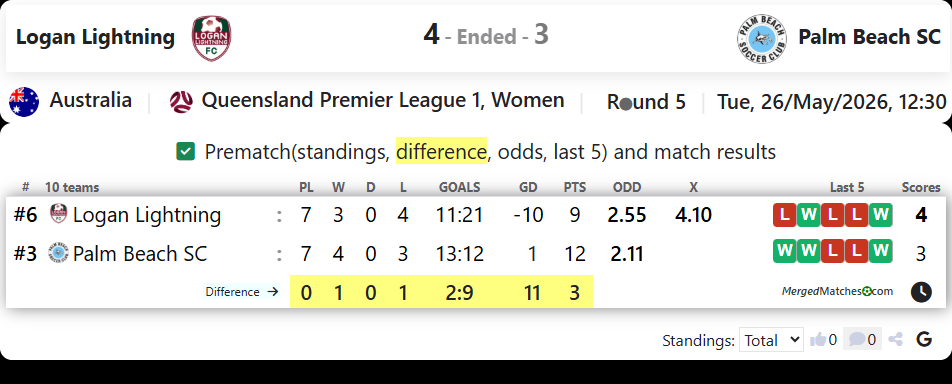This screenshot has height=384, width=952.
Task: Click the Palm Beach Soccer Club logo
Action: tap(761, 39)
